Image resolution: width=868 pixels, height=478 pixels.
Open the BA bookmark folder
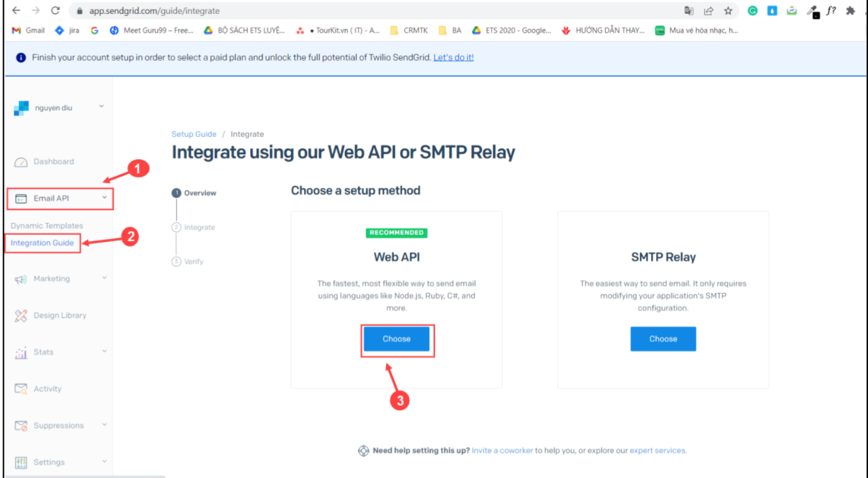pyautogui.click(x=450, y=30)
